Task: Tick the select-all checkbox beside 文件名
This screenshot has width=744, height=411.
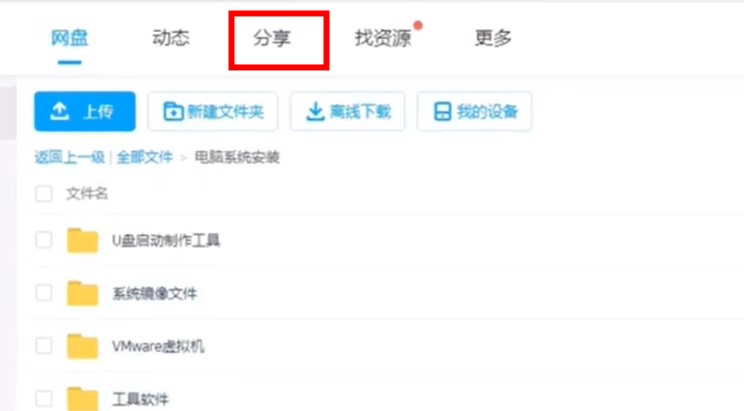Action: point(44,194)
